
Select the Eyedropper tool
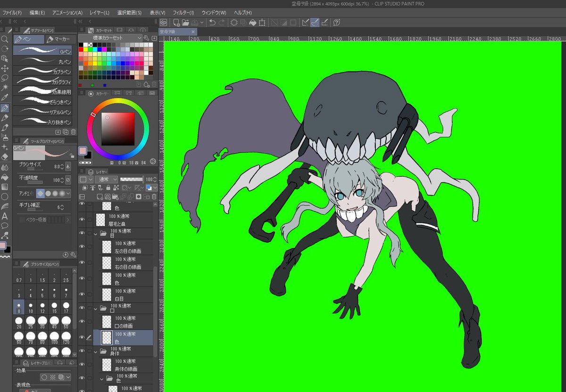(5, 98)
